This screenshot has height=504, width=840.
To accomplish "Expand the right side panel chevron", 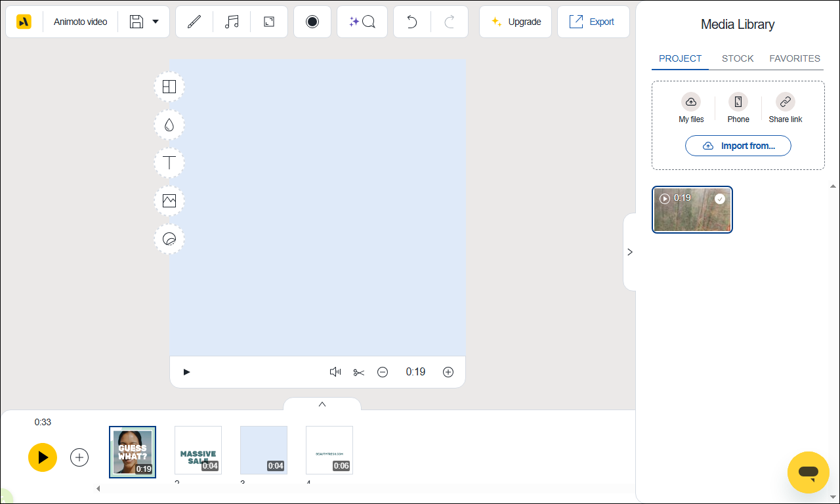I will point(630,251).
